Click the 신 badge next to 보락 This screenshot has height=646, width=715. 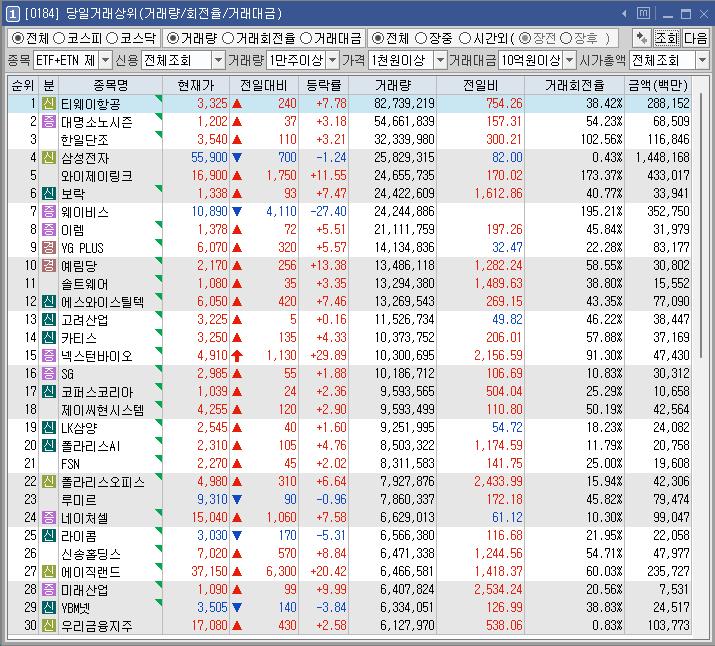[49, 193]
